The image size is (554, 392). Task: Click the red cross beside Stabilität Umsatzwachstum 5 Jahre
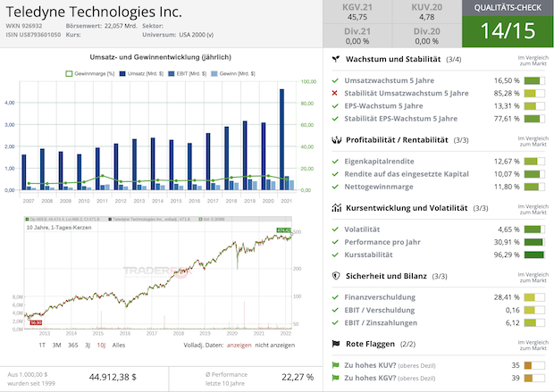335,93
